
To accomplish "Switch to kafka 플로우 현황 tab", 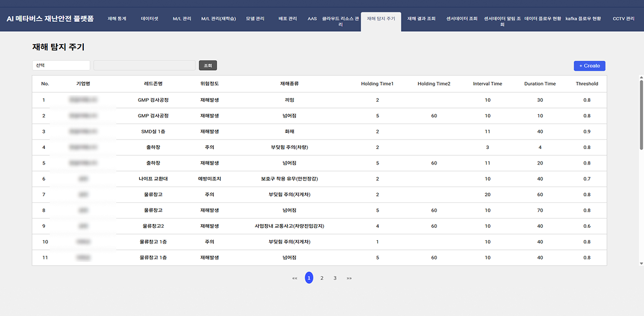I will coord(583,19).
